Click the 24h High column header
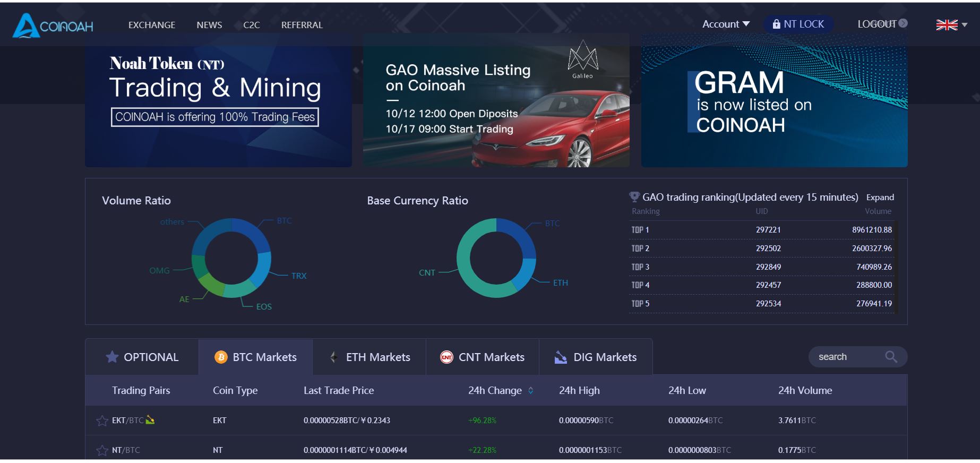This screenshot has height=463, width=980. (579, 391)
